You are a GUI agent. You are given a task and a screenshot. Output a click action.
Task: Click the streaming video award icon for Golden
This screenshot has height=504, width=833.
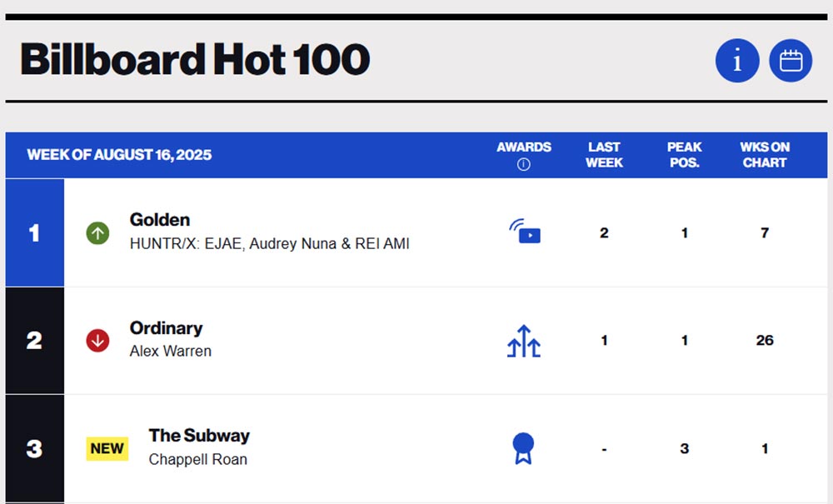(x=525, y=232)
